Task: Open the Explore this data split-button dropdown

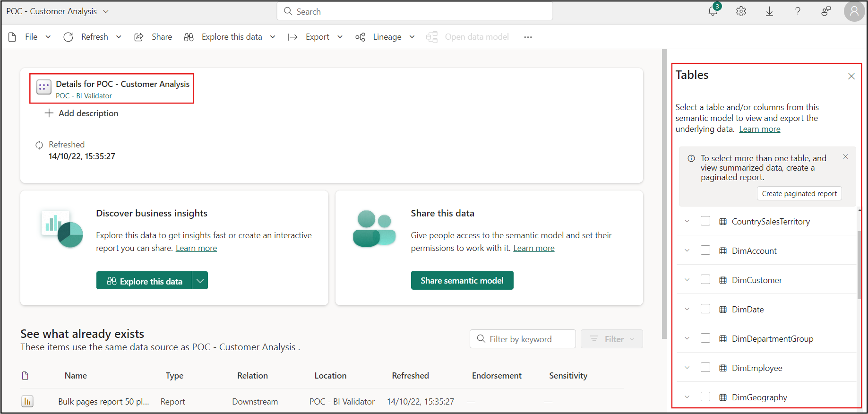Action: [200, 281]
